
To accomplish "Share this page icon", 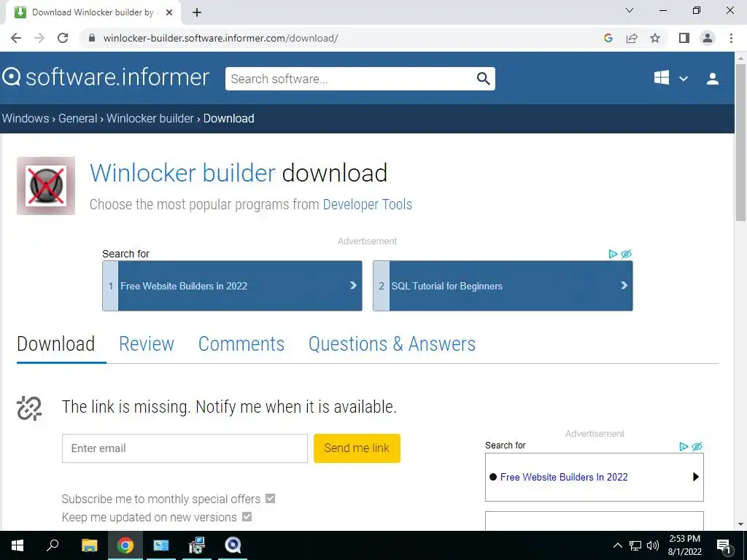I will pyautogui.click(x=632, y=38).
